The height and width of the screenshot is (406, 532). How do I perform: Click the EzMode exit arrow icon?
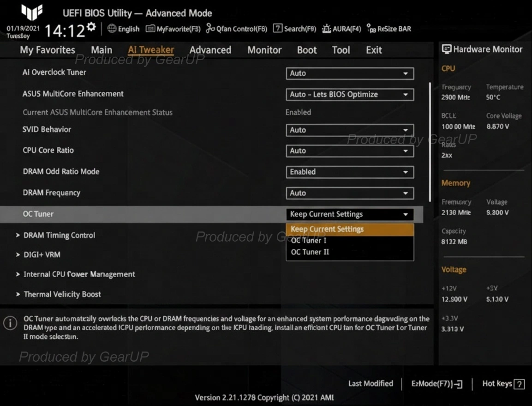[x=458, y=384]
